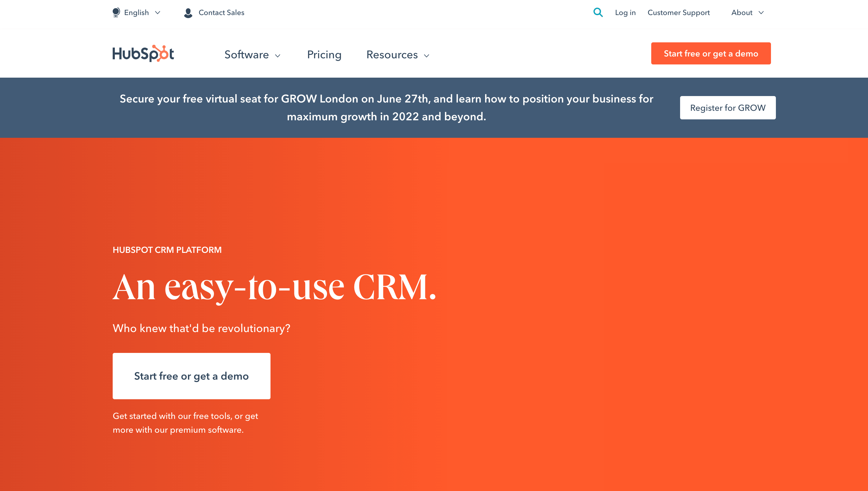Click the orange Start free or get a demo button
This screenshot has height=491, width=868.
pyautogui.click(x=710, y=53)
